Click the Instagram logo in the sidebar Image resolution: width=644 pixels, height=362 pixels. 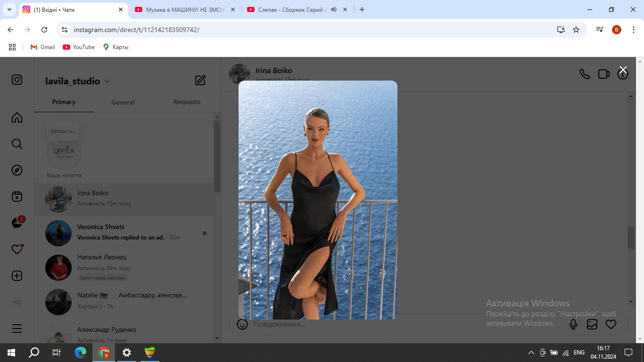point(17,80)
